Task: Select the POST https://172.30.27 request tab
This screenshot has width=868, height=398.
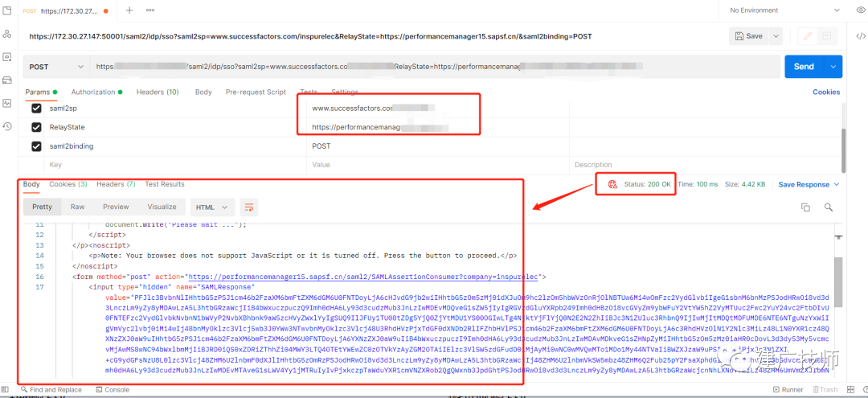Action: click(67, 10)
